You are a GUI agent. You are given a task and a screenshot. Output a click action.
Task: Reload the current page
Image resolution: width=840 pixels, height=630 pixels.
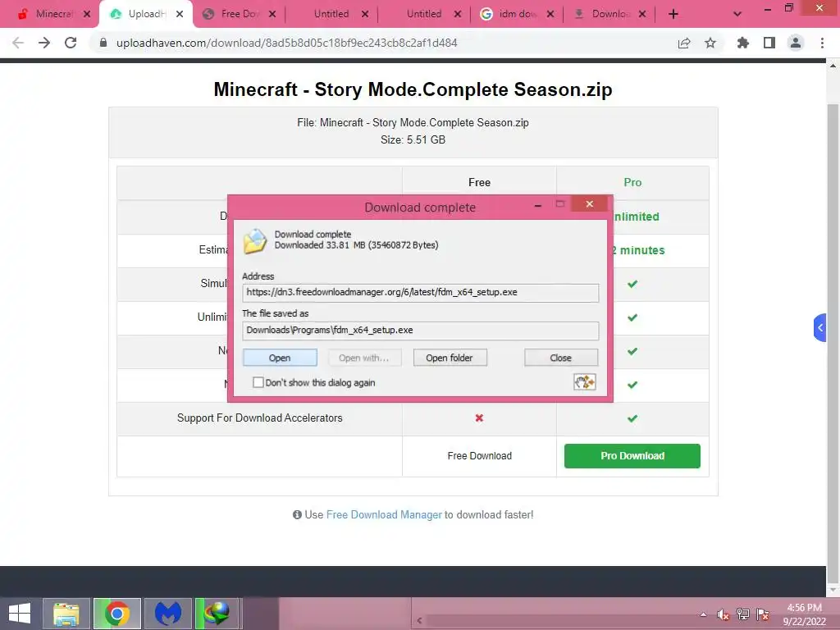(x=71, y=43)
